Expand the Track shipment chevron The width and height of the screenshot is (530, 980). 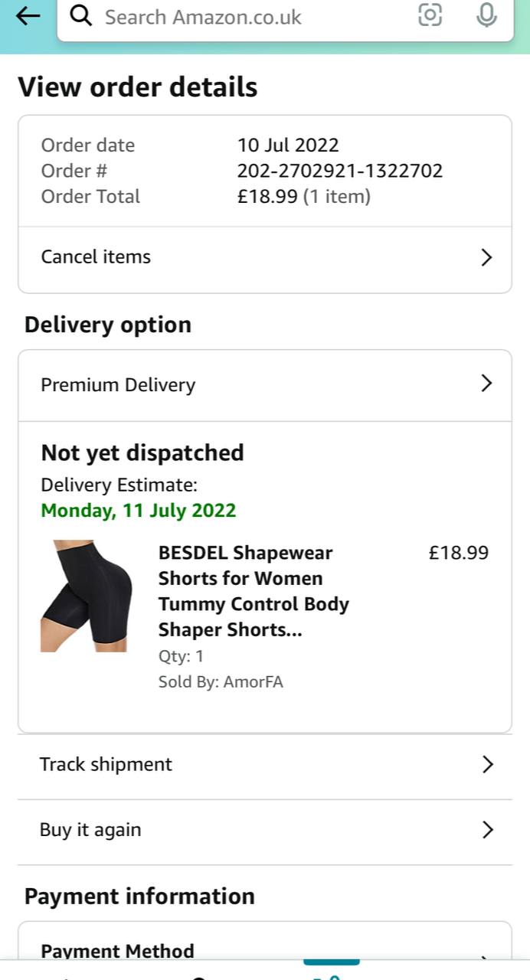(487, 764)
